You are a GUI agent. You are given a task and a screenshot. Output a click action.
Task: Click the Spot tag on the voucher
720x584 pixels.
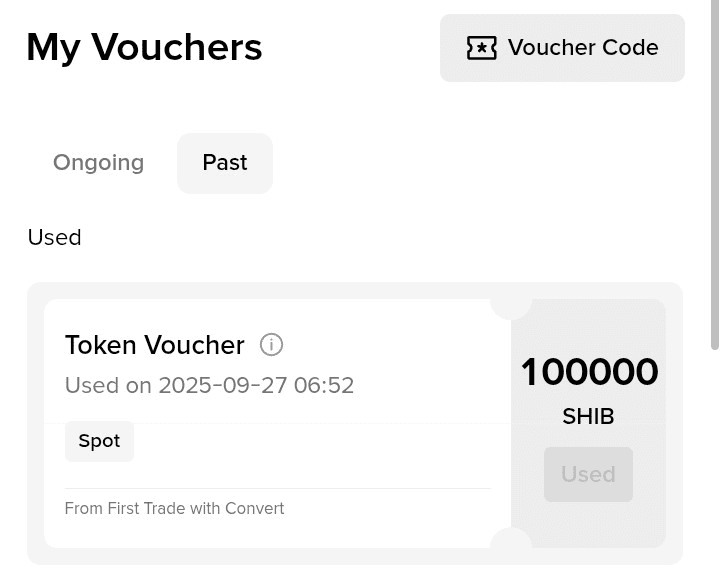(x=99, y=441)
